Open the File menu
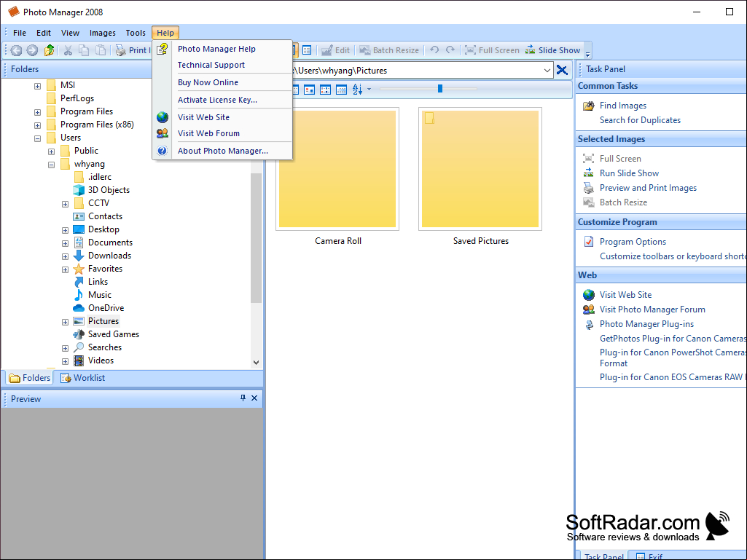 pyautogui.click(x=20, y=33)
